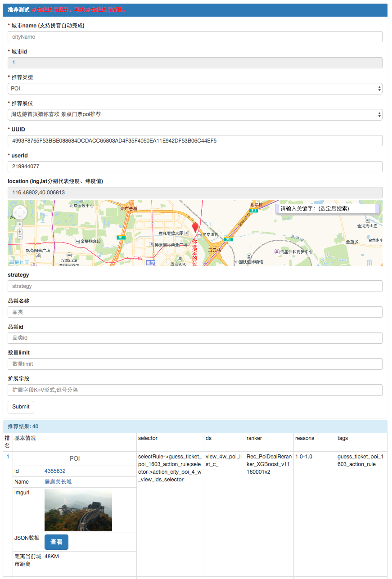
Task: Click the 城市id field
Action: click(195, 63)
